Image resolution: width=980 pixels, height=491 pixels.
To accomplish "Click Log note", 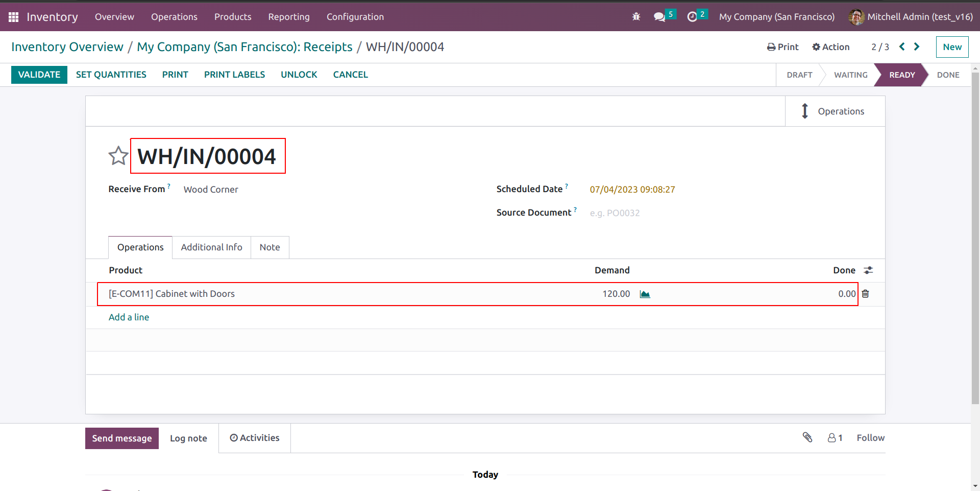I will (x=188, y=438).
